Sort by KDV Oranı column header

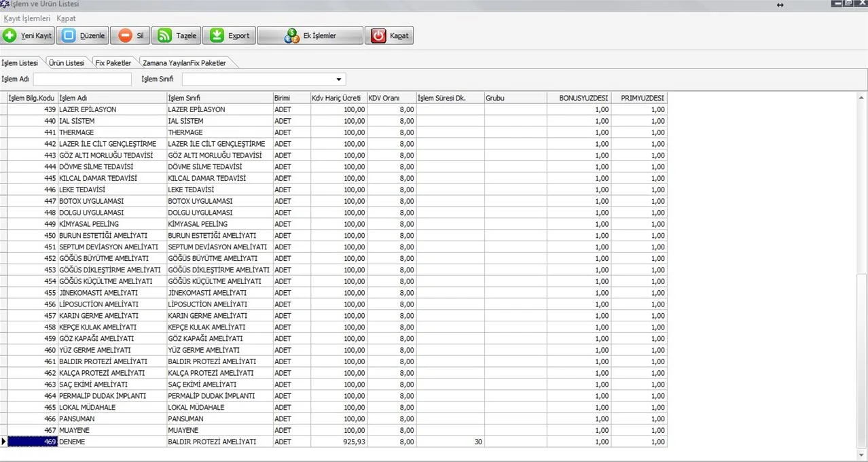pos(391,98)
